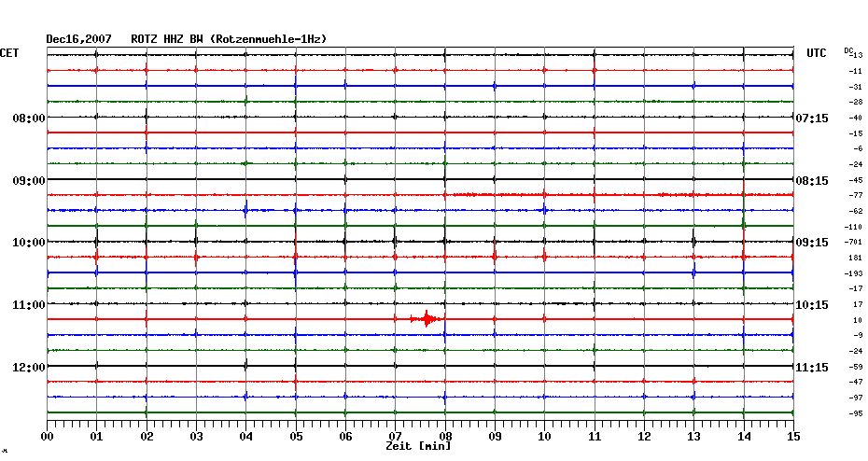
Task: Select the DC offset value -28
Action: tap(855, 103)
